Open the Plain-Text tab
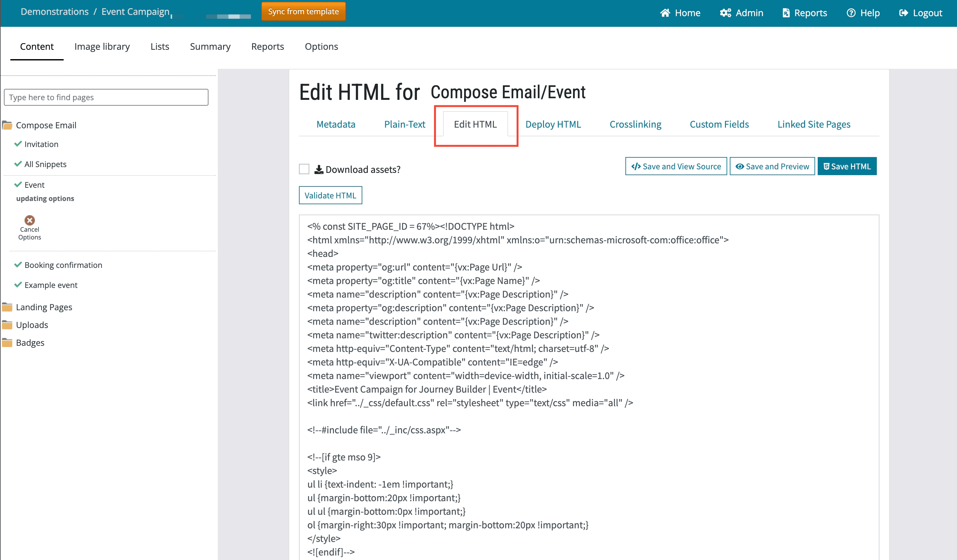Screen dimensions: 957x560 pyautogui.click(x=404, y=124)
